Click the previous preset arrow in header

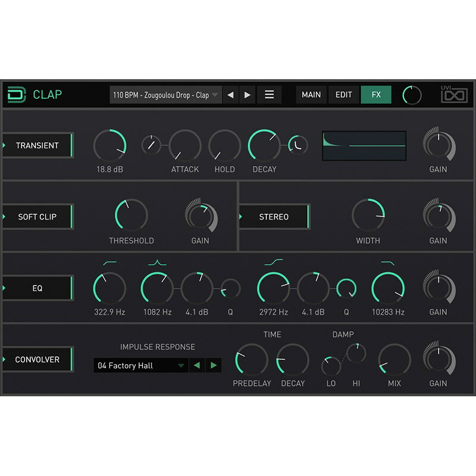pyautogui.click(x=230, y=95)
